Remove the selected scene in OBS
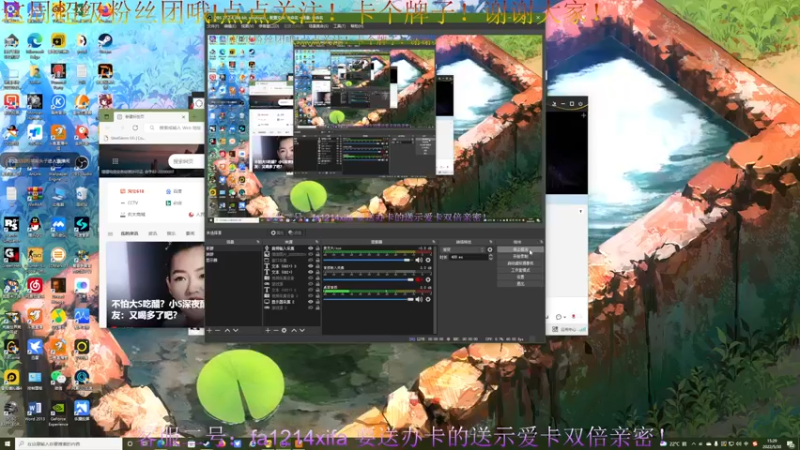 coord(218,331)
